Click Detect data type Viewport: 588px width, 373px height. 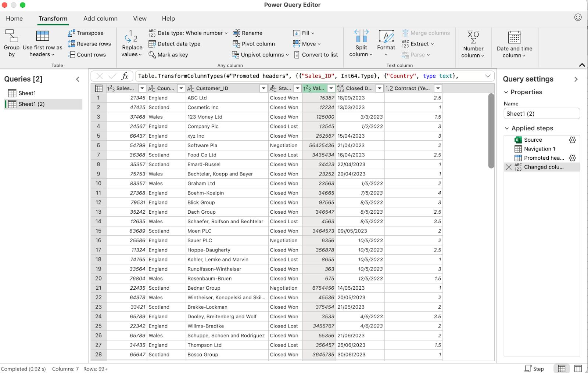[x=175, y=44]
